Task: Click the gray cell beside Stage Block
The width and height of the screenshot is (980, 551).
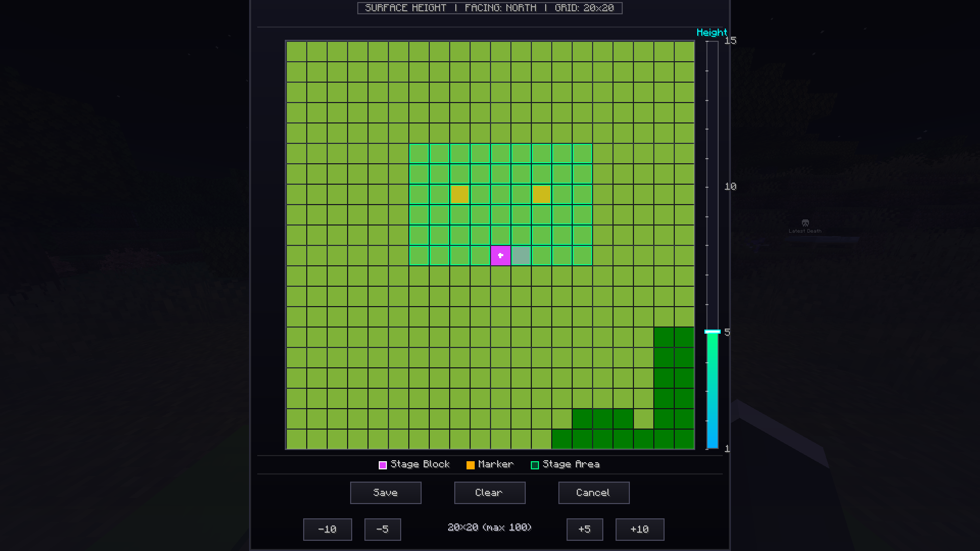Action: [x=521, y=256]
